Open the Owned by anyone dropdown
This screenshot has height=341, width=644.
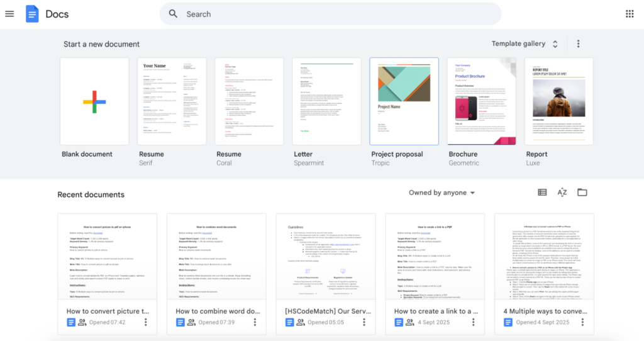point(441,193)
